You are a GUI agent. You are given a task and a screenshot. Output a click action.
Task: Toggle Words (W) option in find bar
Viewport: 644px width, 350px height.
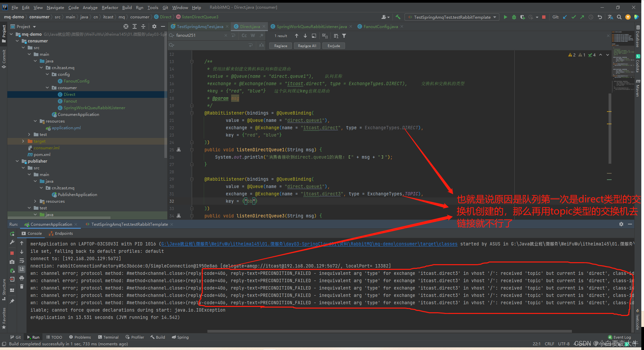[x=253, y=35]
